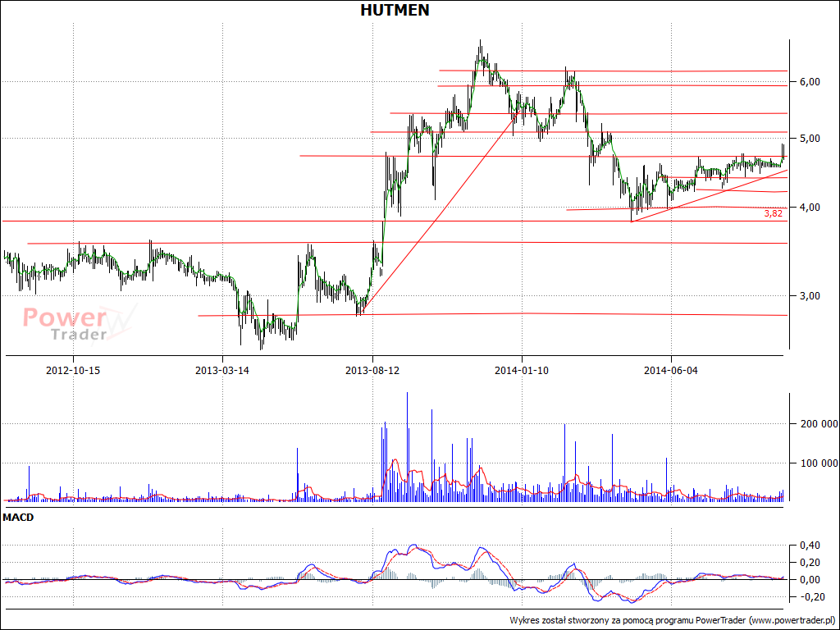Select the 2014-06-04 date label
Screen dimensions: 840x630
[x=671, y=370]
